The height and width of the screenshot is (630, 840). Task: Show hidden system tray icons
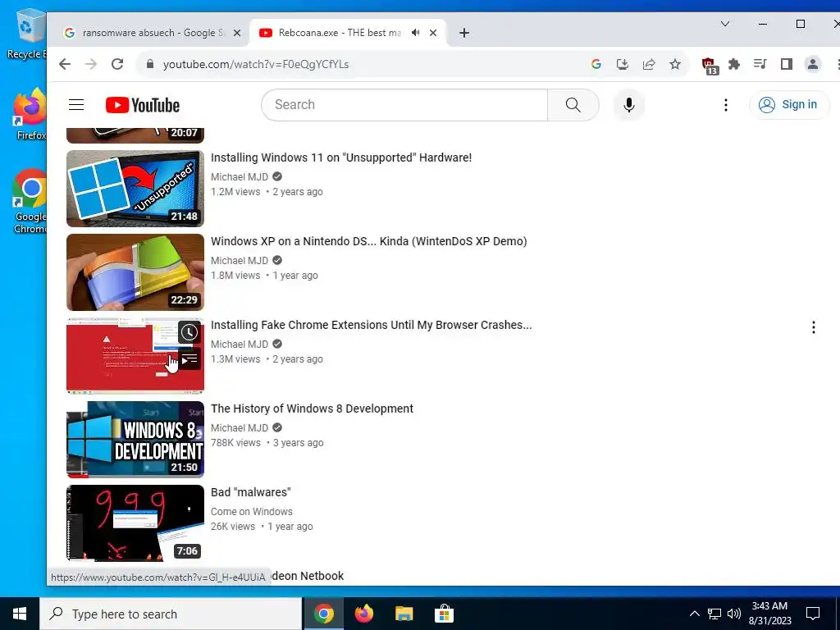pyautogui.click(x=694, y=614)
